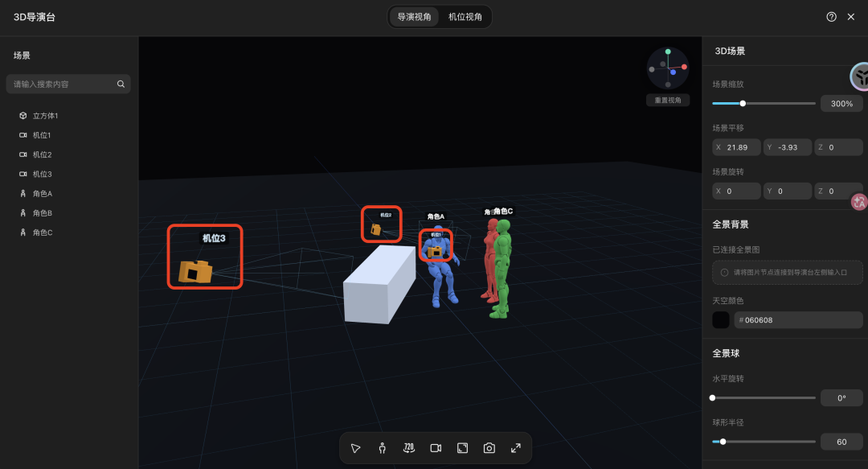Image resolution: width=868 pixels, height=469 pixels.
Task: Close the 3D导演台 window
Action: coord(851,17)
